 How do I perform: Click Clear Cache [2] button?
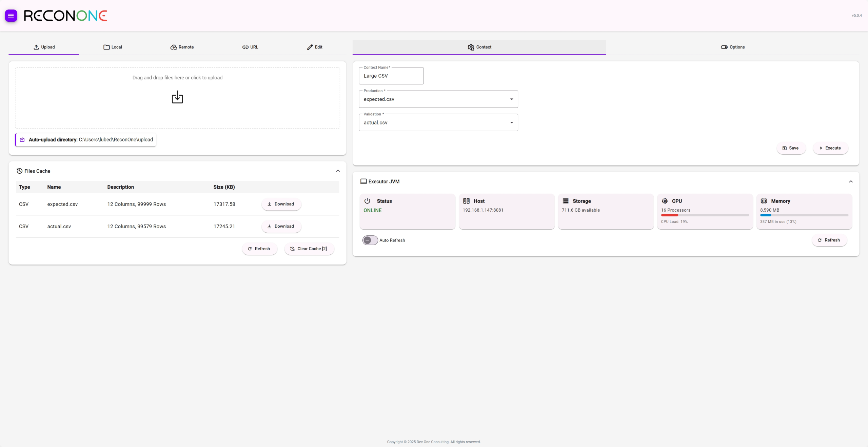309,249
